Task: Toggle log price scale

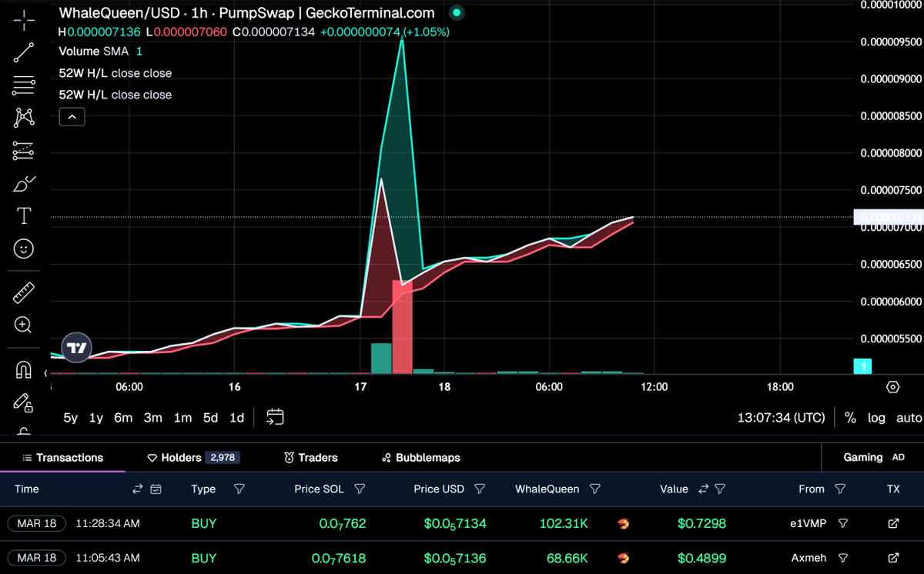Action: pyautogui.click(x=876, y=418)
